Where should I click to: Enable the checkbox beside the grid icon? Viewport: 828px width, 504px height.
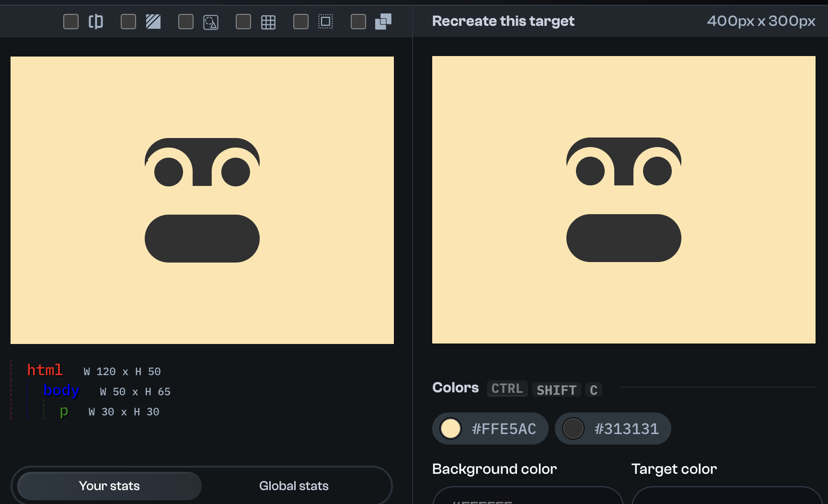243,21
